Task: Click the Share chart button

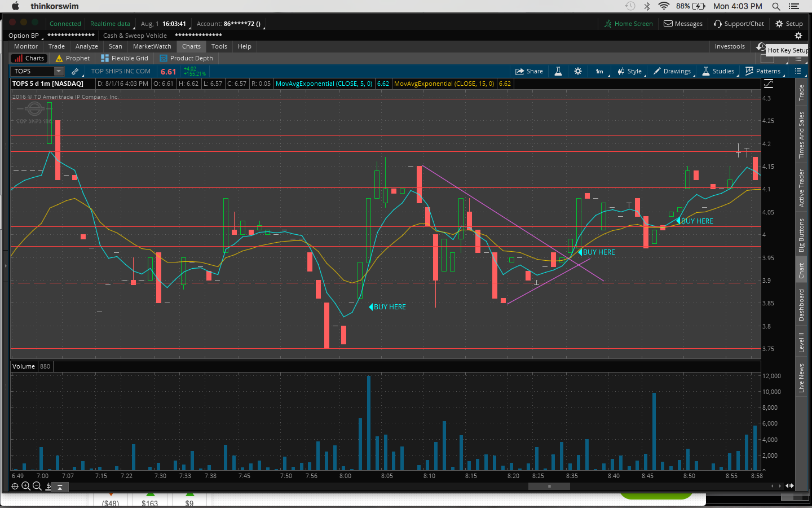Action: [x=529, y=71]
